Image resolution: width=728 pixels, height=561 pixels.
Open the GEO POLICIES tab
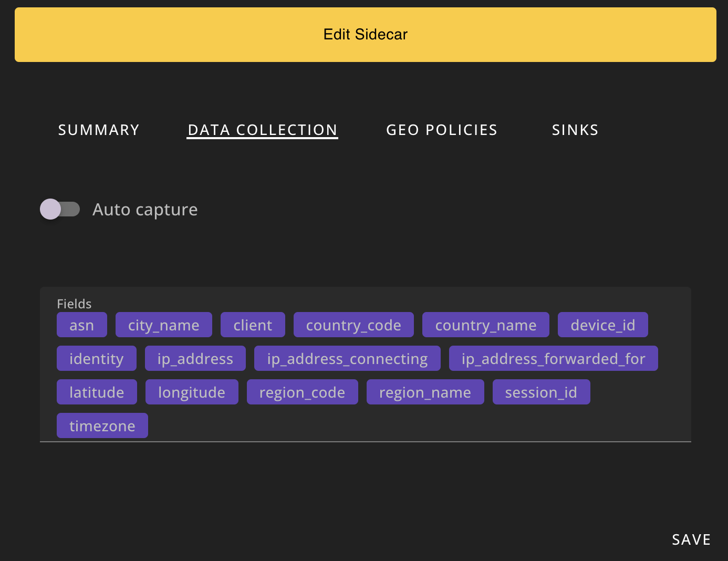[x=442, y=130]
